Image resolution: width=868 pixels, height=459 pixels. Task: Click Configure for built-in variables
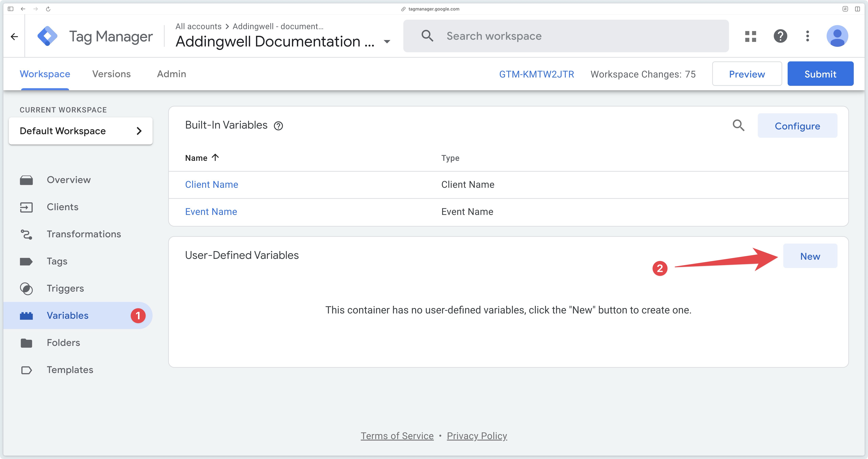[797, 126]
